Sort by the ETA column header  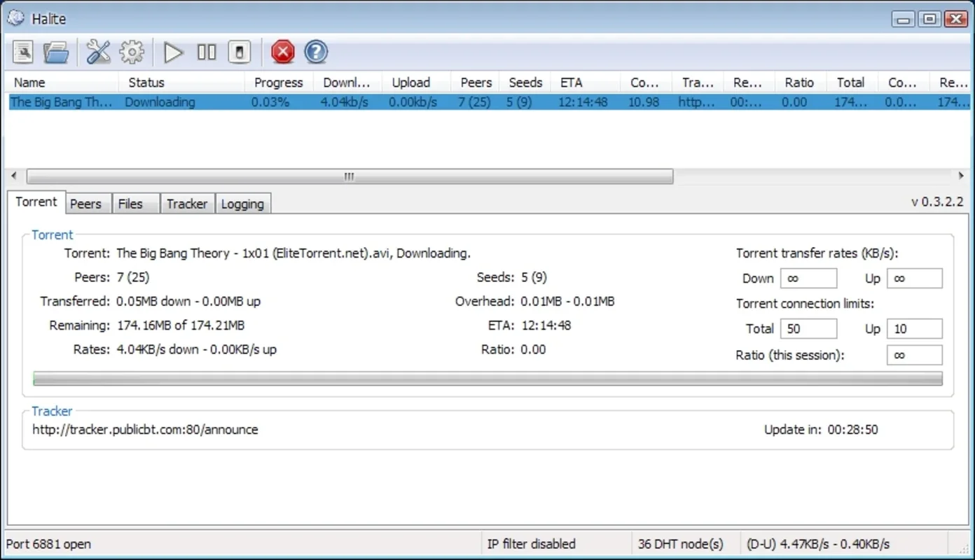(x=586, y=83)
